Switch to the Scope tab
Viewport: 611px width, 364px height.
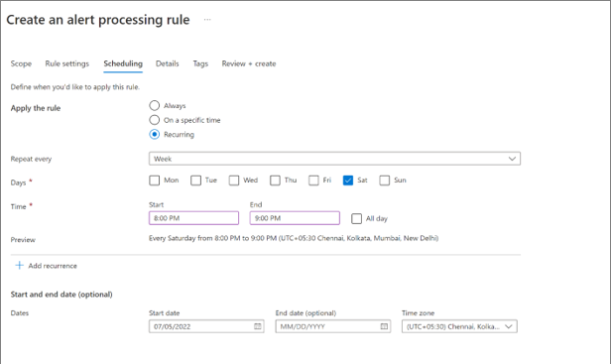21,63
